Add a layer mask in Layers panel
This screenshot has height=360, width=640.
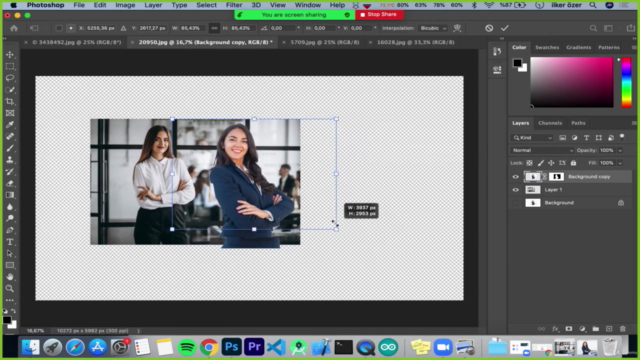[569, 329]
